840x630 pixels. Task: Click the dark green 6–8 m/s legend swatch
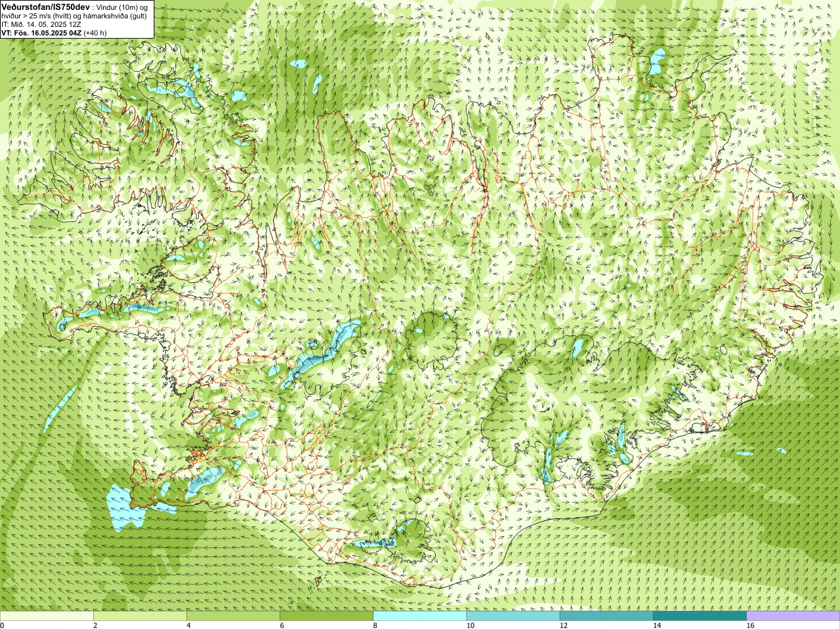pyautogui.click(x=326, y=616)
